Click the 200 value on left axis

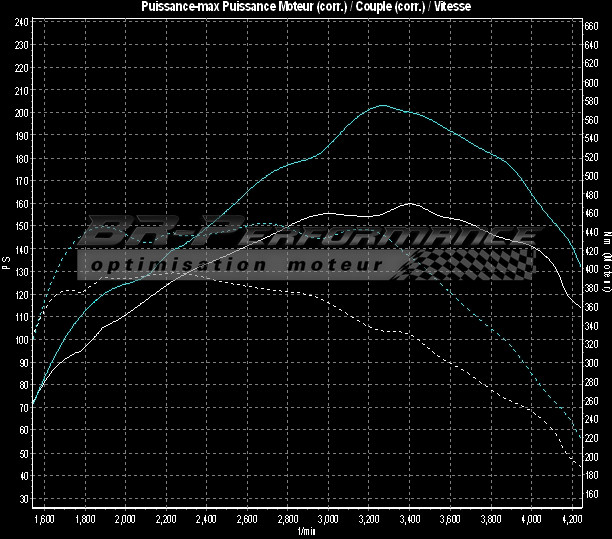21,113
